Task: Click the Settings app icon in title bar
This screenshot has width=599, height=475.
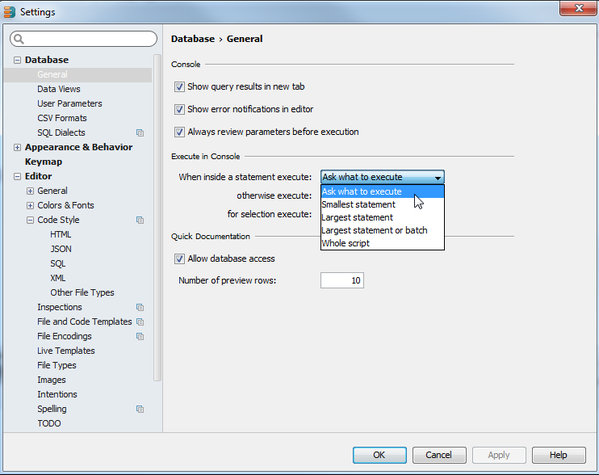Action: (9, 12)
